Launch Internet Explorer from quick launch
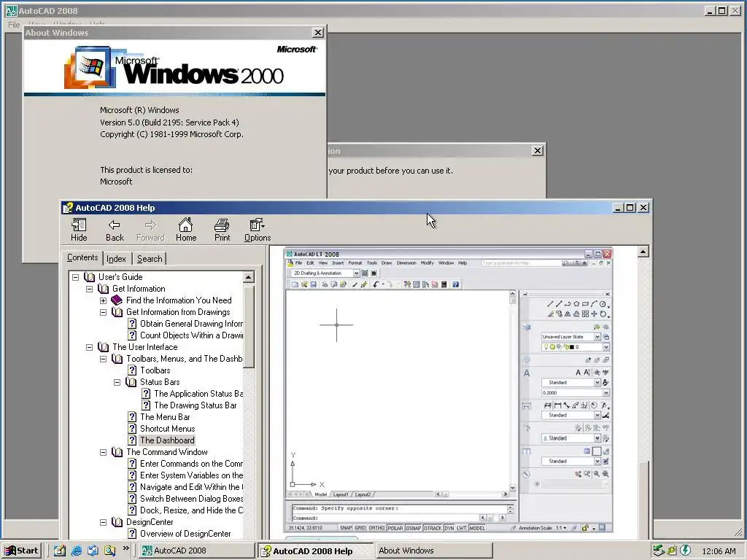Viewport: 747px width, 560px height. (x=76, y=551)
